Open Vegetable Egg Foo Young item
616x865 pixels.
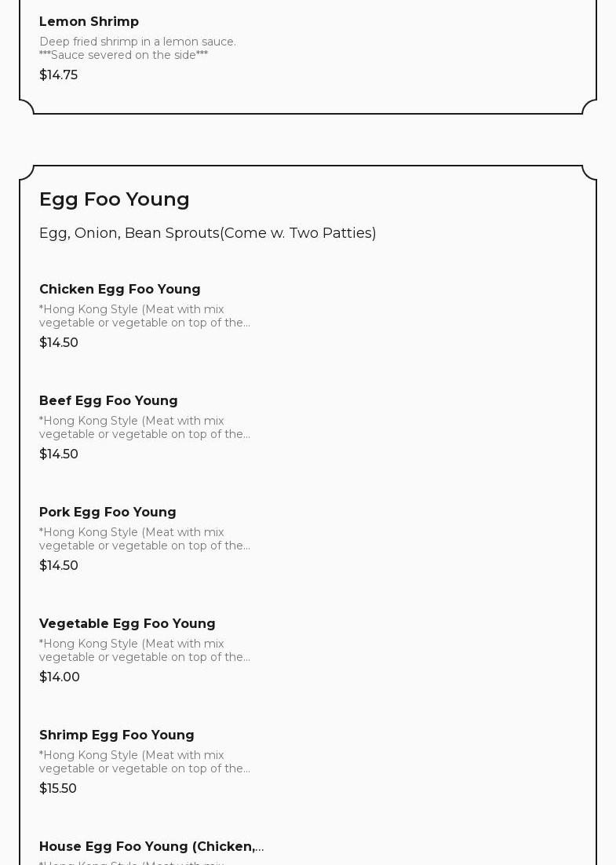(x=127, y=623)
